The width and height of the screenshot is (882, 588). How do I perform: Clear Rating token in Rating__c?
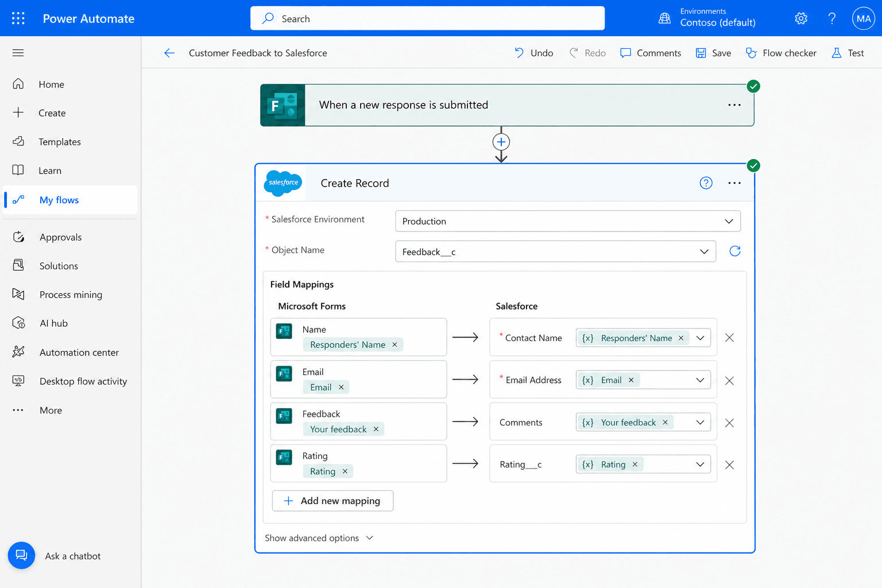pos(635,465)
